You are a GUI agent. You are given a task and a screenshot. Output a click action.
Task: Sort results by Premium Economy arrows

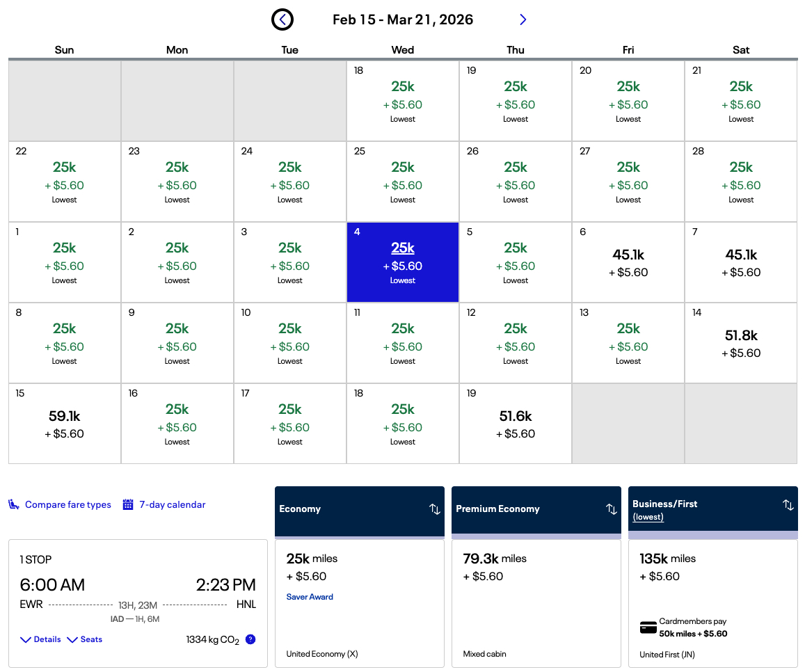coord(612,509)
